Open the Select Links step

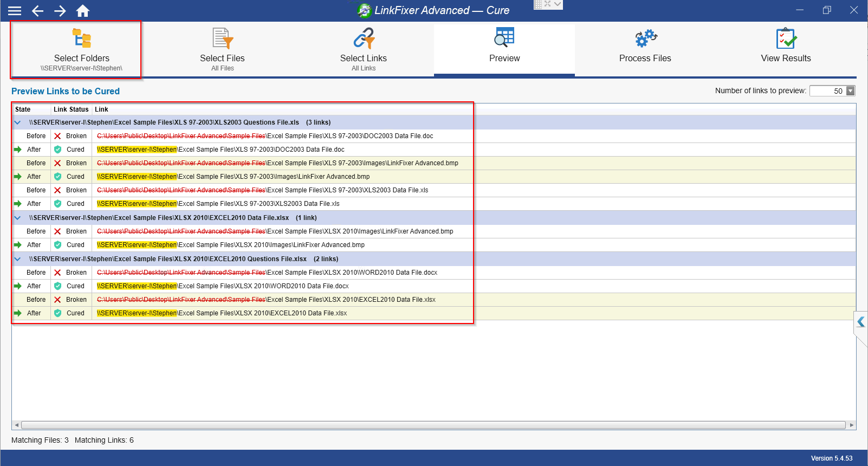pos(364,50)
